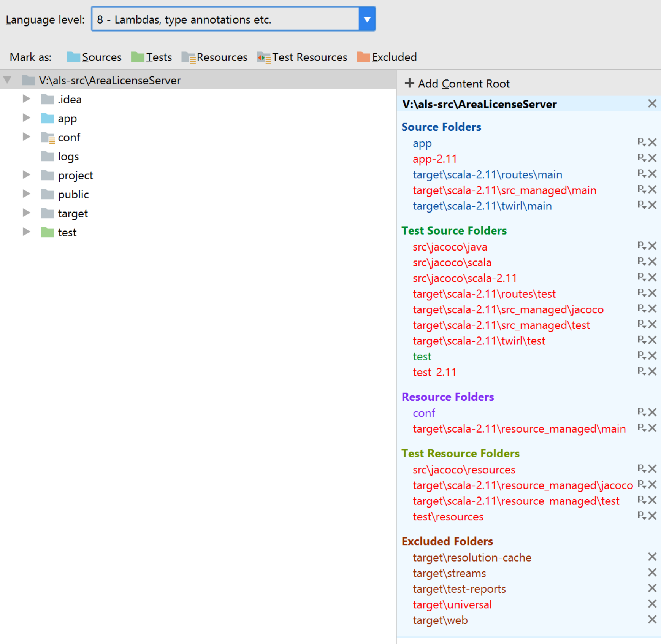This screenshot has width=661, height=644.
Task: Mark selected folder as Resources
Action: click(x=215, y=57)
